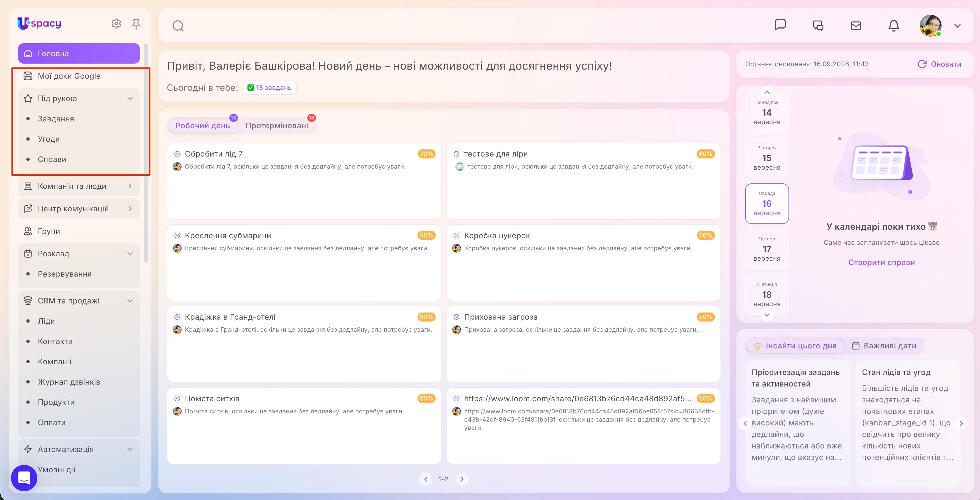Switch to Протерміновані tab
980x500 pixels.
click(x=277, y=126)
